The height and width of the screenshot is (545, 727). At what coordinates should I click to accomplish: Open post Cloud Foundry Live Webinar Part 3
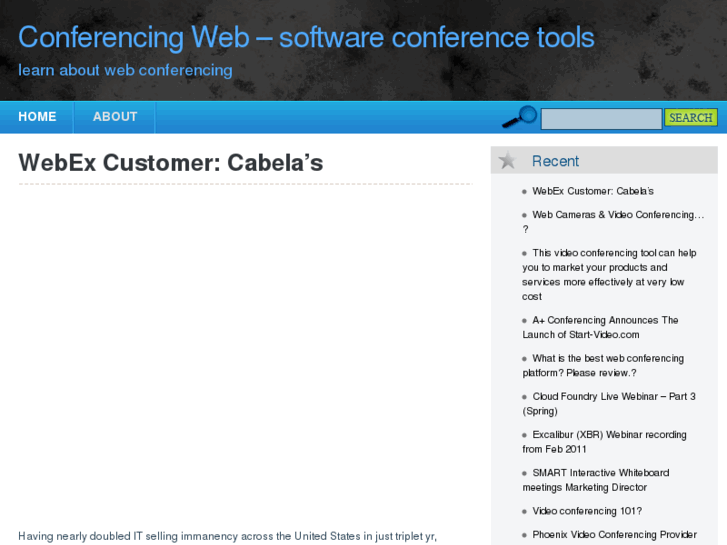pyautogui.click(x=609, y=404)
